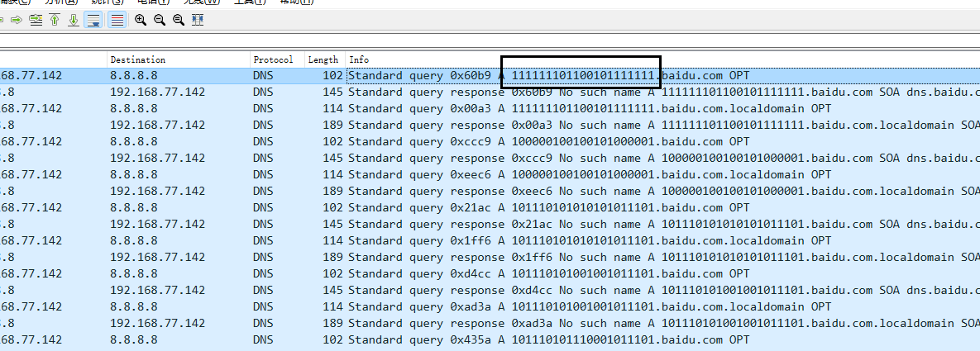The height and width of the screenshot is (351, 980).
Task: Select the query response 0x60b9 No such name row
Action: pyautogui.click(x=490, y=92)
